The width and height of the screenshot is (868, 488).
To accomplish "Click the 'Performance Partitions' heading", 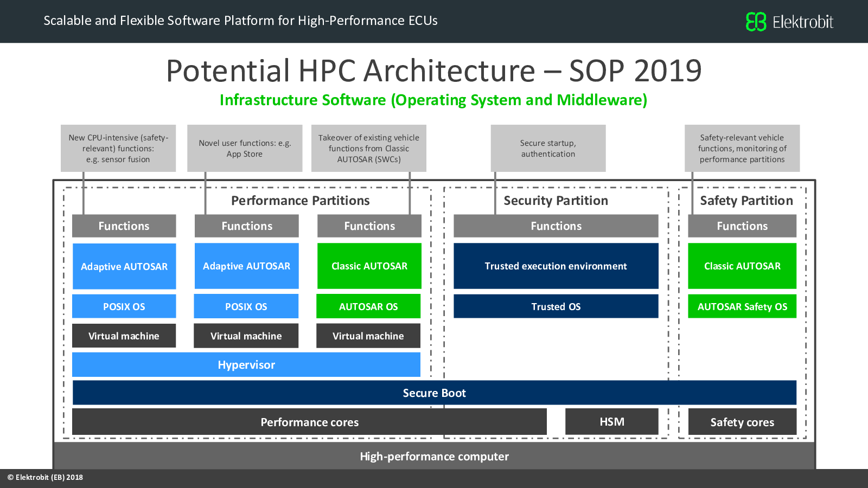I will (x=300, y=201).
